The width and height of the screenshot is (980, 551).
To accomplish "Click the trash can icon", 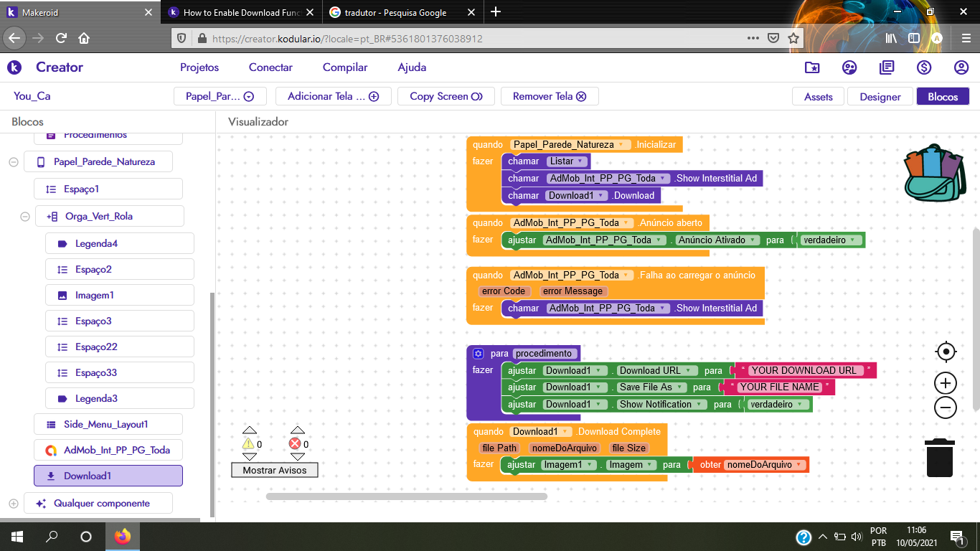I will click(x=939, y=458).
